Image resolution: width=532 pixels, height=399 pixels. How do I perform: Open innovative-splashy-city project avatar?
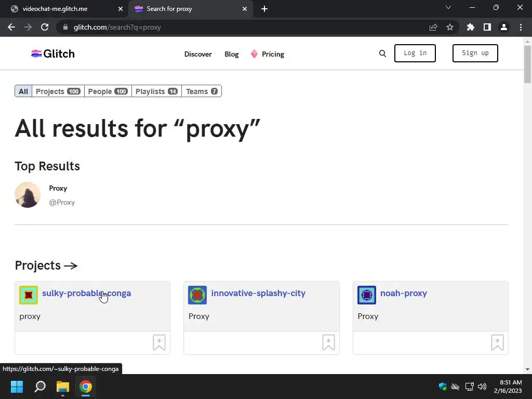tap(197, 295)
